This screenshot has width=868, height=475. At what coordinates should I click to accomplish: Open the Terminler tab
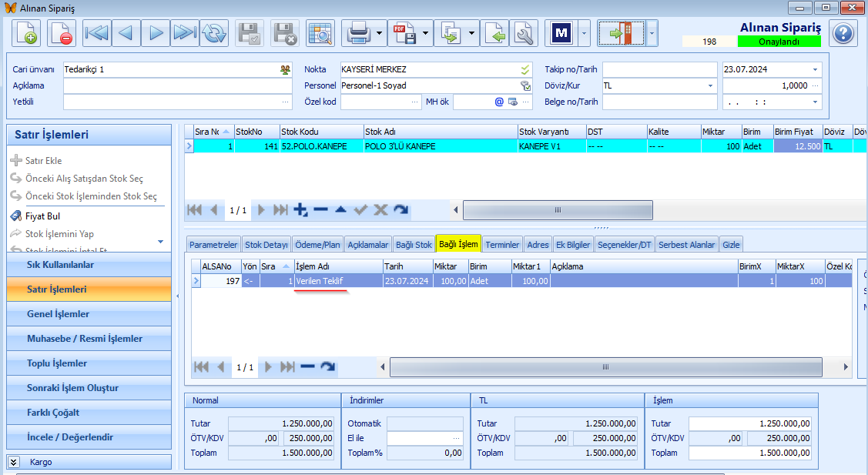pyautogui.click(x=502, y=245)
